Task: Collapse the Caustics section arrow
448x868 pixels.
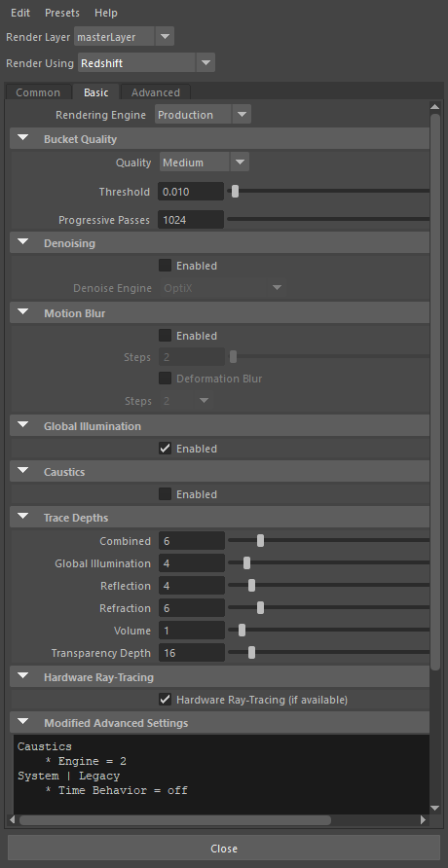Action: [22, 471]
